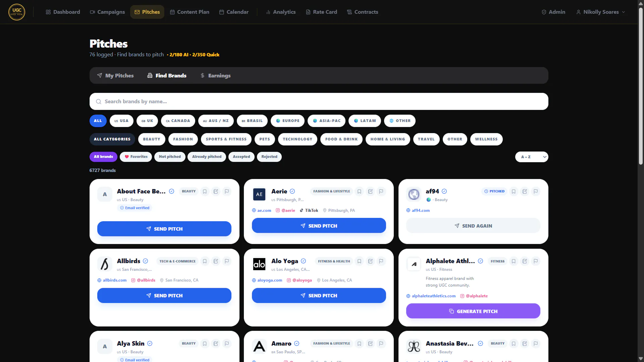The height and width of the screenshot is (362, 644).
Task: Click Send Again on af94 card
Action: tap(473, 226)
